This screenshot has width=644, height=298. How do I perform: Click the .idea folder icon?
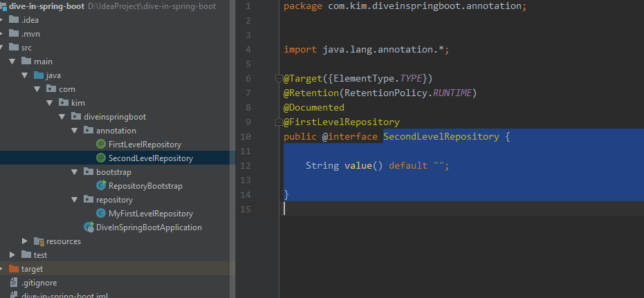[14, 19]
